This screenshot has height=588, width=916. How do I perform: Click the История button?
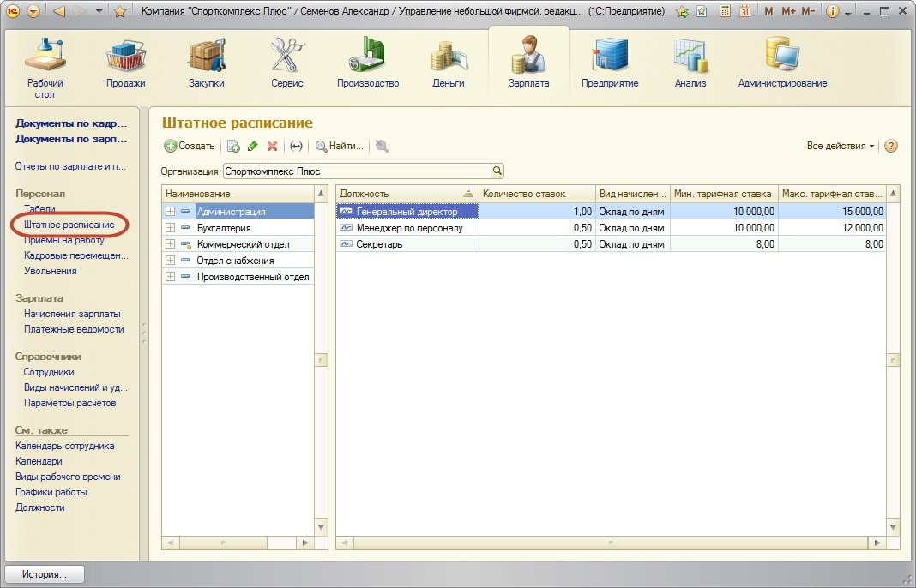coord(46,574)
